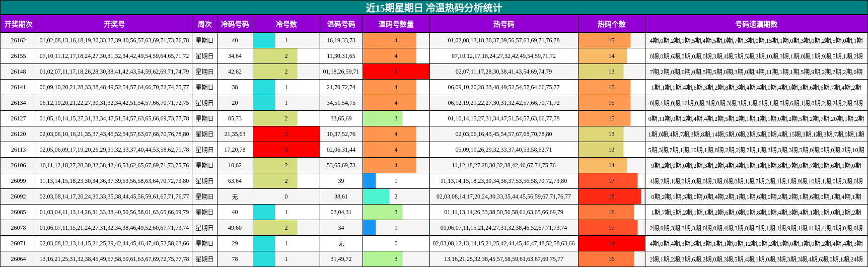Click red cold count bar in row 26113
The height and width of the screenshot is (267, 868).
(x=286, y=150)
